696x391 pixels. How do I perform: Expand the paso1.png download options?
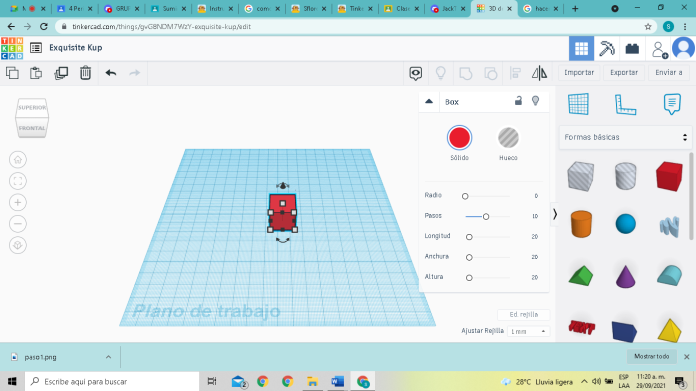point(108,357)
